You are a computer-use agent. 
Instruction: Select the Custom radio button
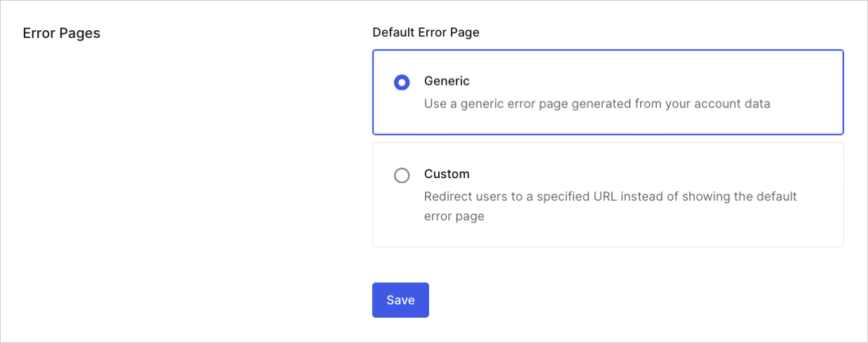[402, 175]
